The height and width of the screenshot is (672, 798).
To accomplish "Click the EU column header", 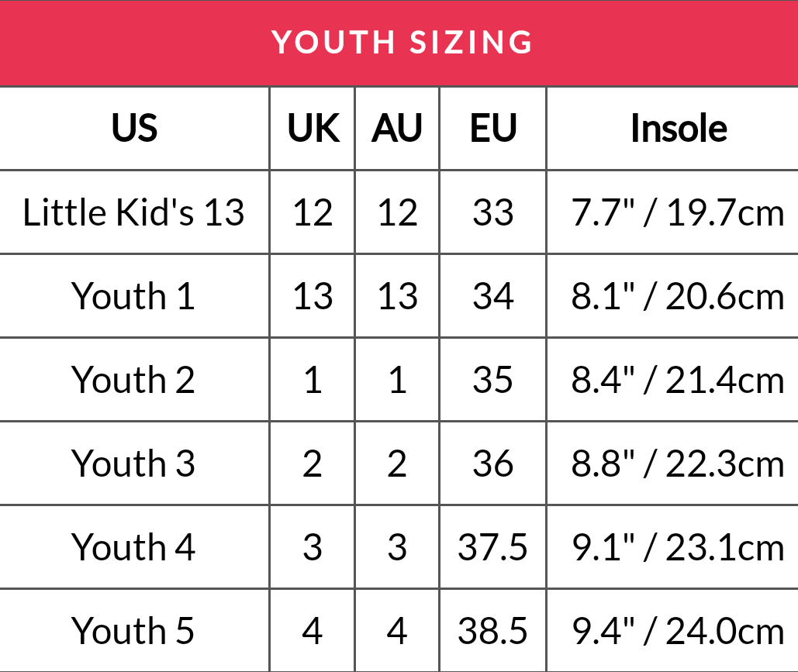I will [492, 128].
